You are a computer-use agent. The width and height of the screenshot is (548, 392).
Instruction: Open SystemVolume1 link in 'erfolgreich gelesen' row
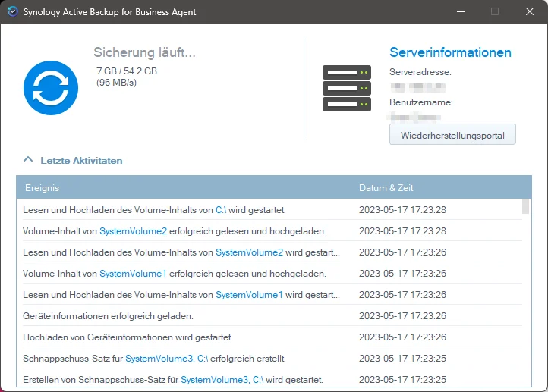coord(133,274)
